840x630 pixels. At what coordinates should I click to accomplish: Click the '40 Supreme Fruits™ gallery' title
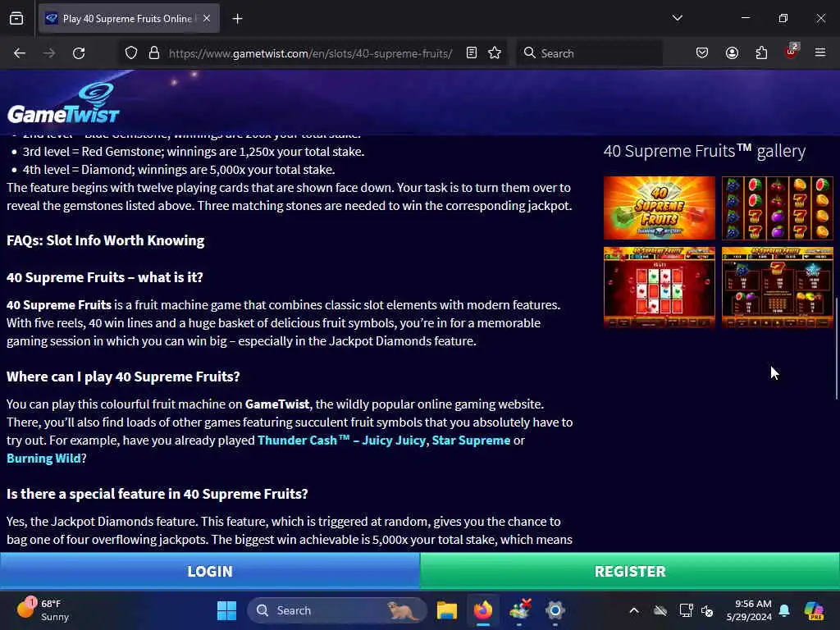705,151
